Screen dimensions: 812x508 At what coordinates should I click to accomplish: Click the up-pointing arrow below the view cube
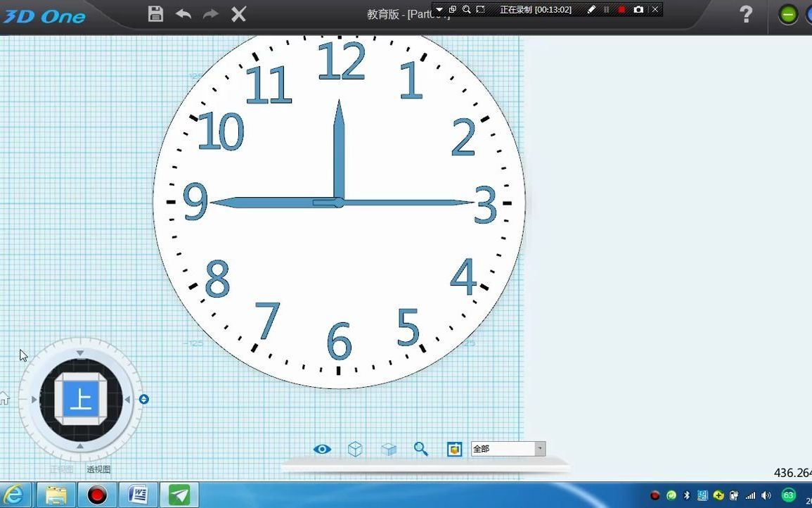80,446
